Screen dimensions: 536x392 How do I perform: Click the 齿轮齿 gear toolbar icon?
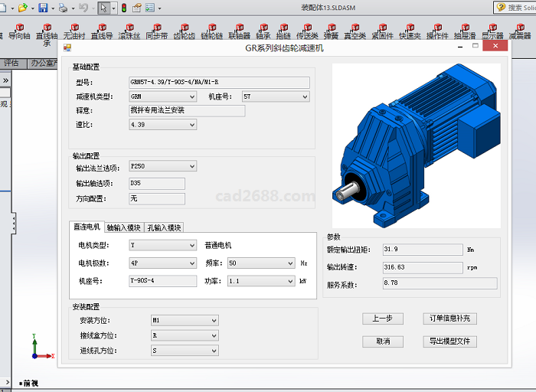184,31
